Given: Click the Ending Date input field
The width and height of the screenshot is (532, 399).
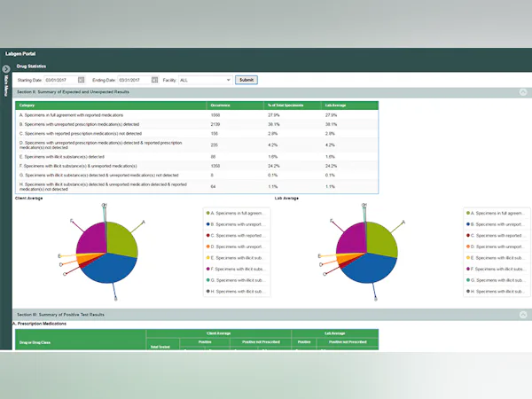Looking at the screenshot, I should click(135, 80).
